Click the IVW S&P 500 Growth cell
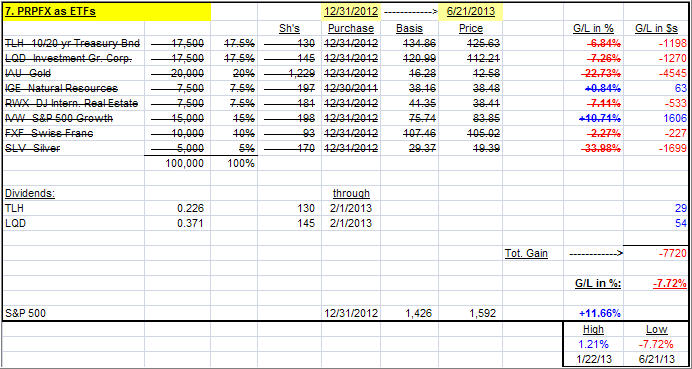The image size is (692, 369). (x=73, y=118)
